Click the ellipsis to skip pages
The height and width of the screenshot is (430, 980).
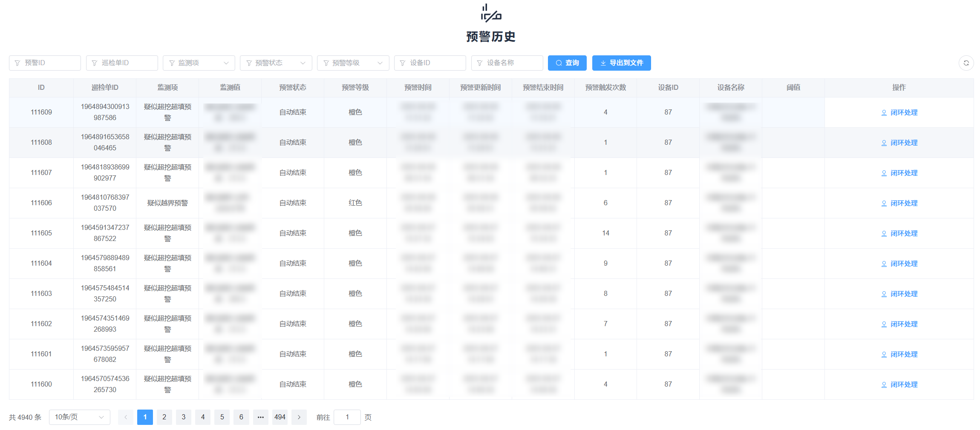pos(260,417)
